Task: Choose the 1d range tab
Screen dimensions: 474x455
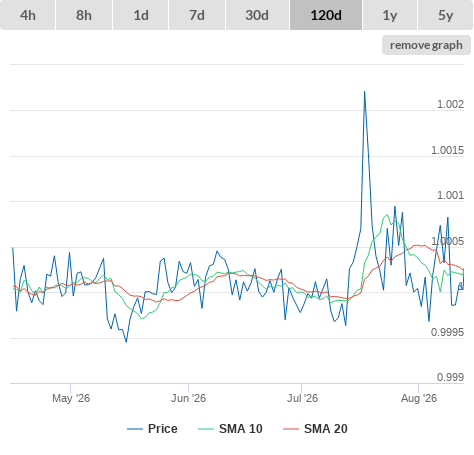Action: tap(141, 15)
